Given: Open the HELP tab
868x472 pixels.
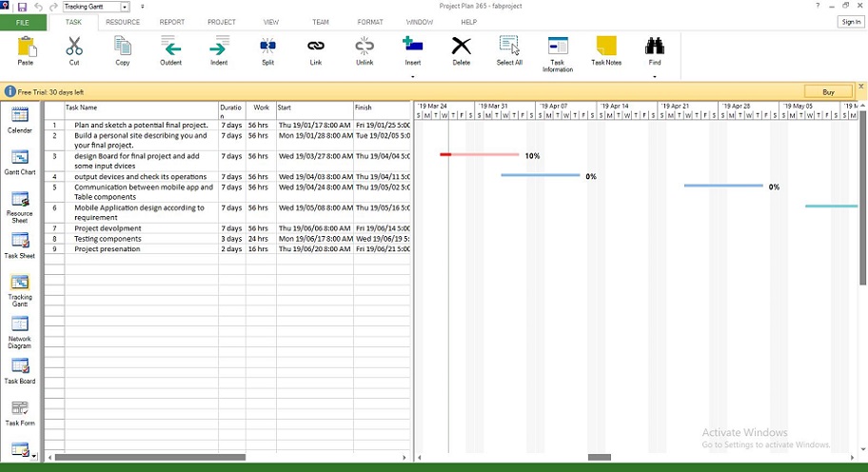Looking at the screenshot, I should [x=469, y=22].
